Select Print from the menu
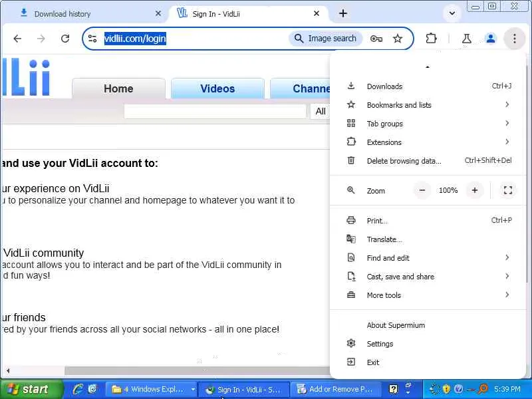Viewport: 532px width, 399px height. tap(428, 221)
